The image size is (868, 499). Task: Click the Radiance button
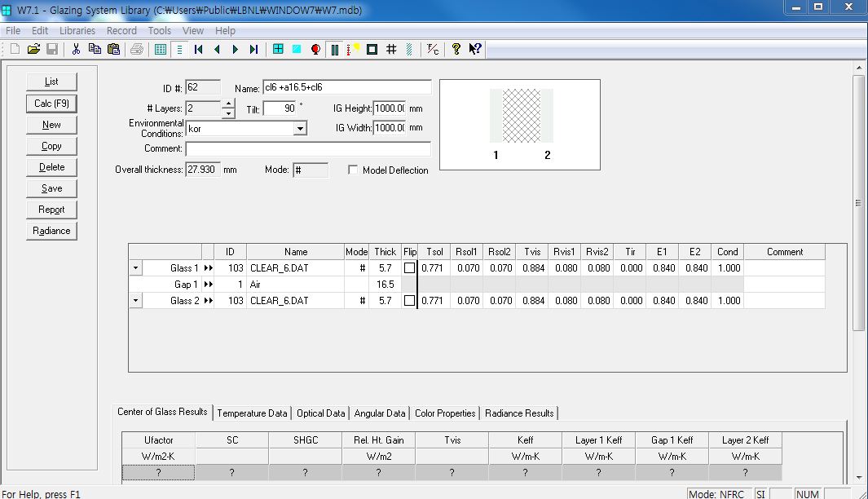(x=51, y=231)
